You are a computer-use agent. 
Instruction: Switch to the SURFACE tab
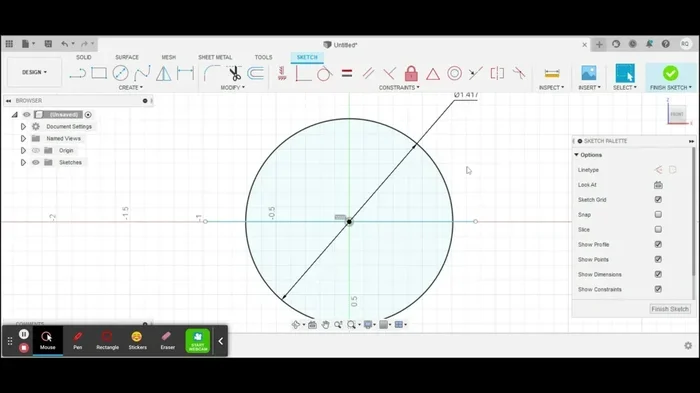(x=127, y=57)
